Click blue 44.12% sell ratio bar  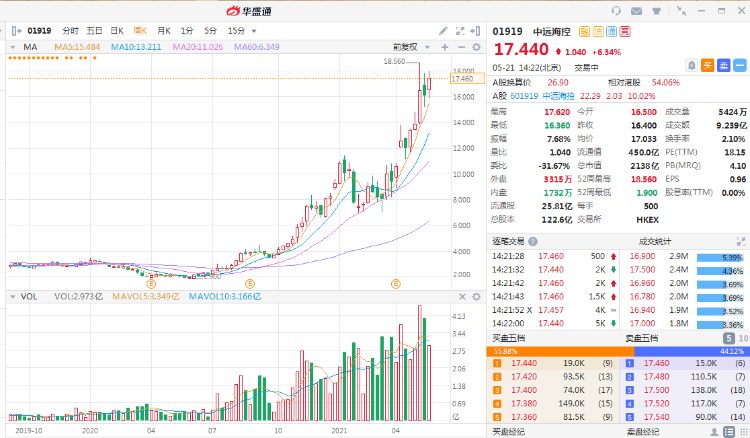pyautogui.click(x=692, y=351)
